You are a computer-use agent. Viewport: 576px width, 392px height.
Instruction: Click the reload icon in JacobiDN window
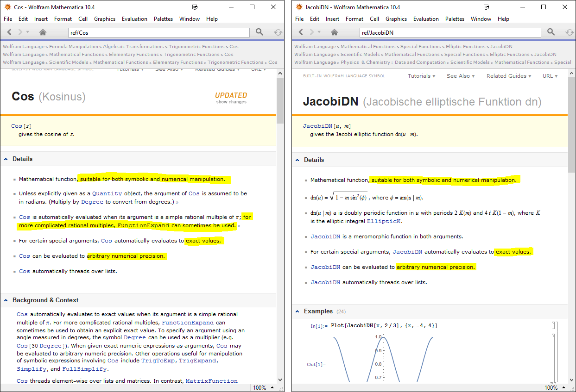[570, 32]
